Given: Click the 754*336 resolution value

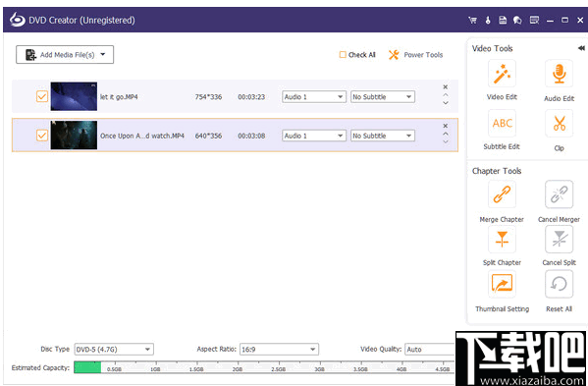Looking at the screenshot, I should [208, 97].
